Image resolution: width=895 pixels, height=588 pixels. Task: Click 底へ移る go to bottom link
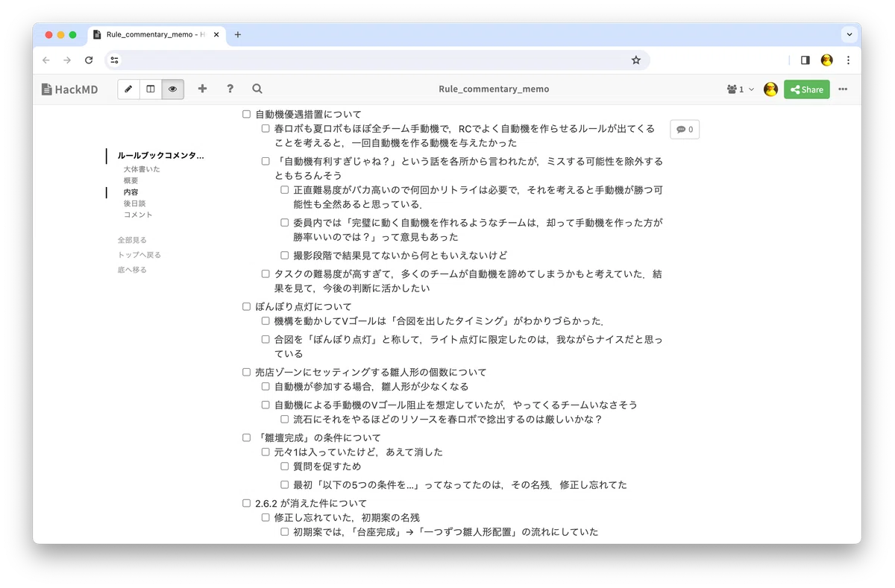coord(132,270)
